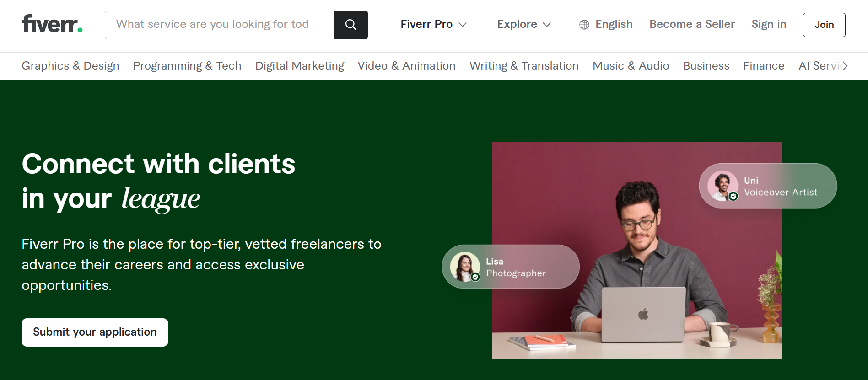868x380 pixels.
Task: Open Programming & Tech category
Action: pos(187,66)
